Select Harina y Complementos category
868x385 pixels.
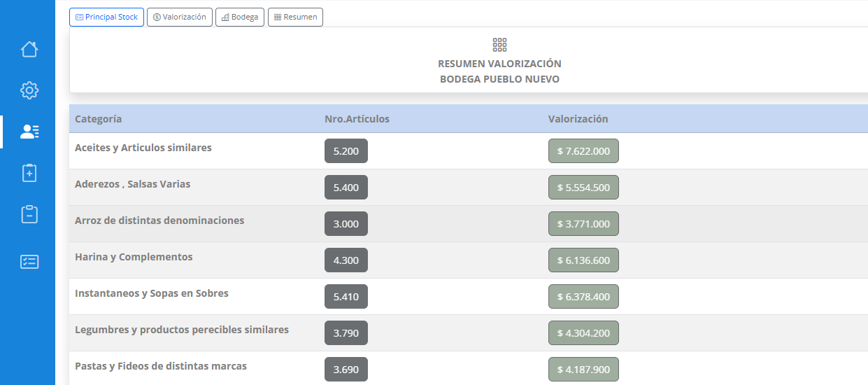134,257
